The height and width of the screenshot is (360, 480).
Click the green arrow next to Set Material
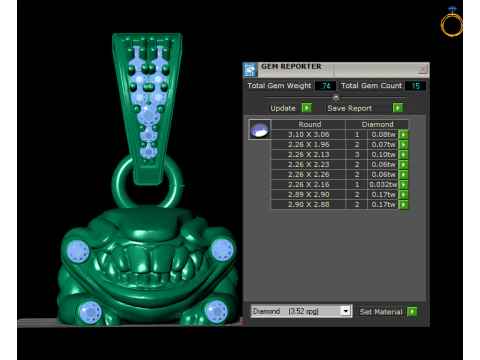(412, 311)
